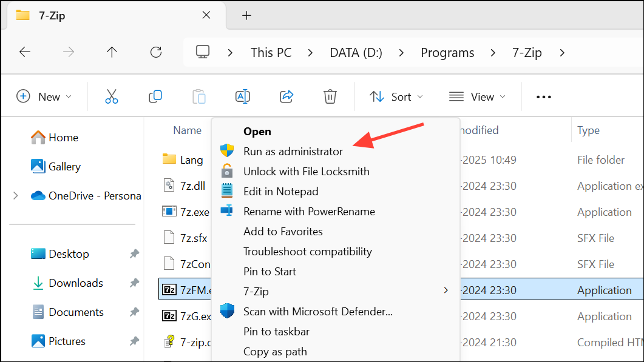Open Downloads in the navigation pane
The image size is (644, 362).
(67, 283)
